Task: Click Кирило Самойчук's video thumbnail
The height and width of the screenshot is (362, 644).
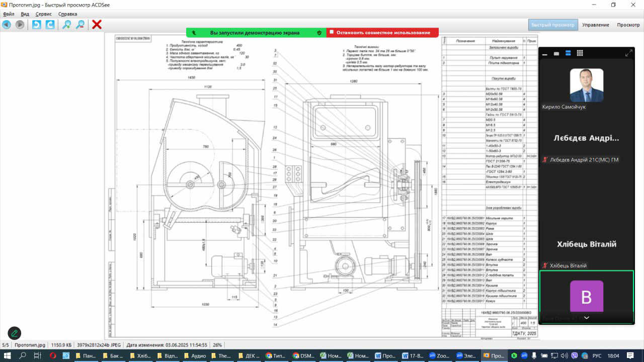Action: tap(586, 85)
